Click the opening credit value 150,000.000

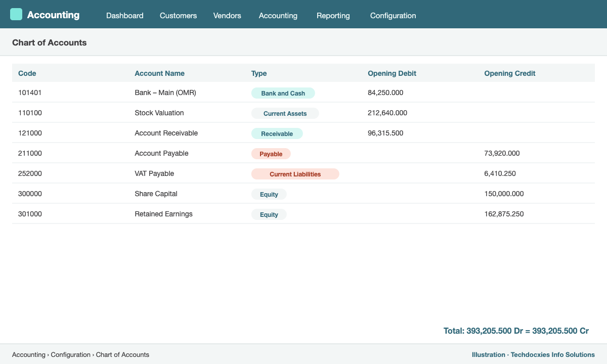pos(504,194)
